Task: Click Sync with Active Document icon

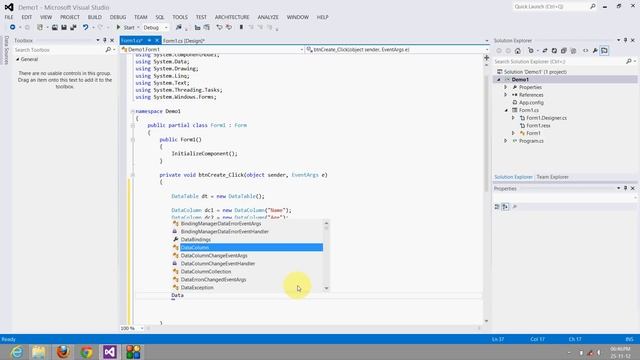Action: click(x=545, y=51)
